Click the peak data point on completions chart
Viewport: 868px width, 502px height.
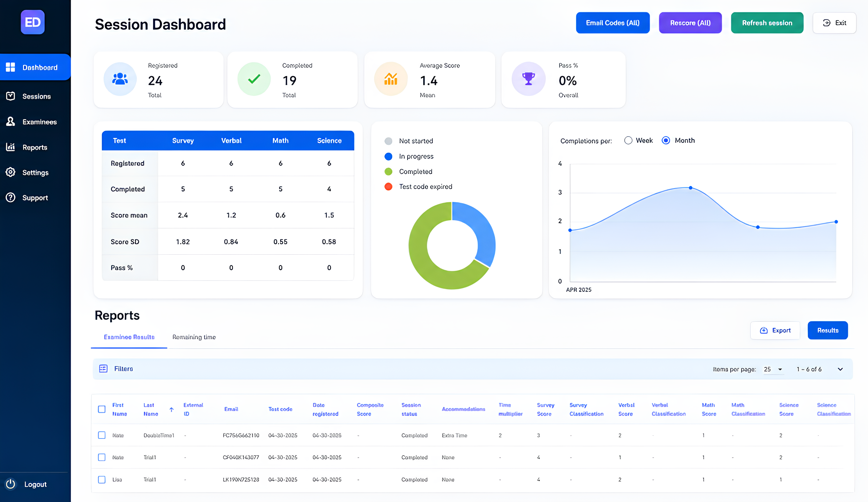[x=691, y=188]
